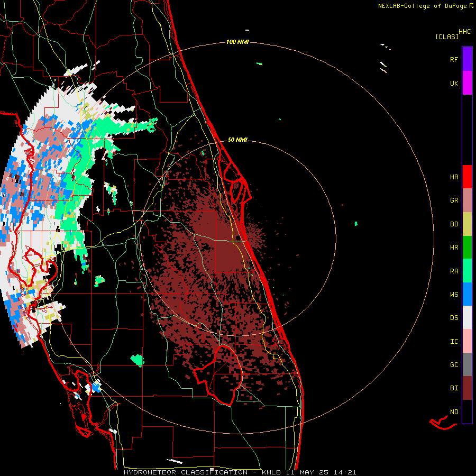The image size is (476, 476).
Task: Click the gray GC legend swatch
Action: tap(467, 364)
